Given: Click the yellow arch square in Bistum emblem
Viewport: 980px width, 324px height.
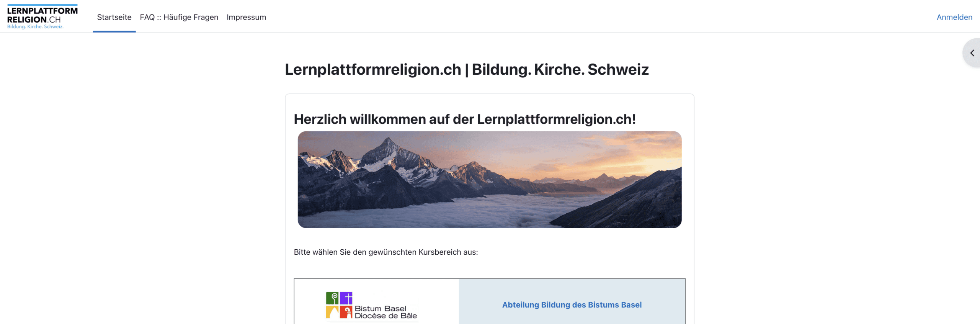Looking at the screenshot, I should click(332, 312).
